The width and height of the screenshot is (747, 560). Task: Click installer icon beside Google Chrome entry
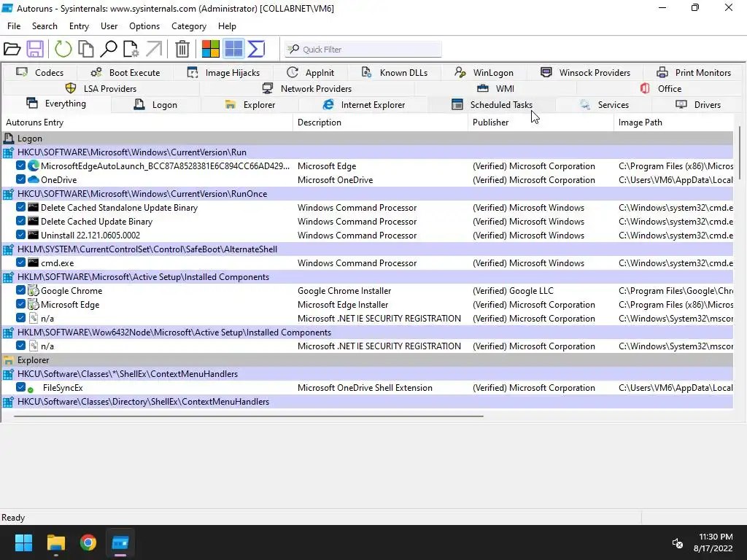[x=34, y=290]
